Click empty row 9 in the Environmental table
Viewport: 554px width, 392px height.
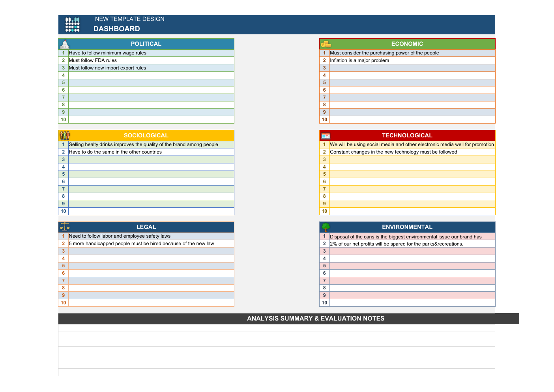tap(412, 295)
